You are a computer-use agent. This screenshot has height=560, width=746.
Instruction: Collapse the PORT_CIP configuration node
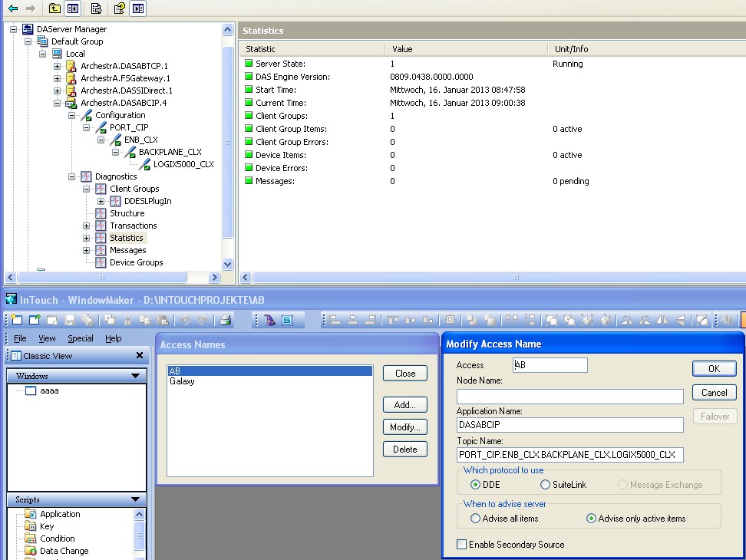[87, 127]
